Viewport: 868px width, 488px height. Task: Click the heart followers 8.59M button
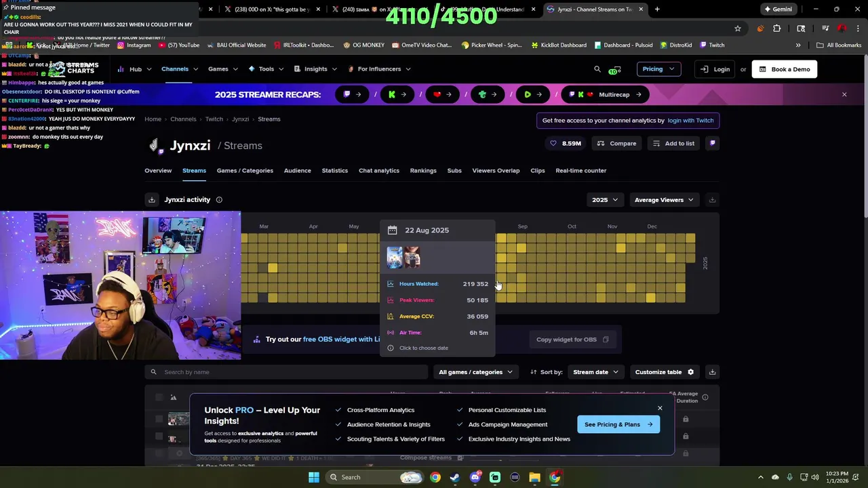(x=566, y=144)
